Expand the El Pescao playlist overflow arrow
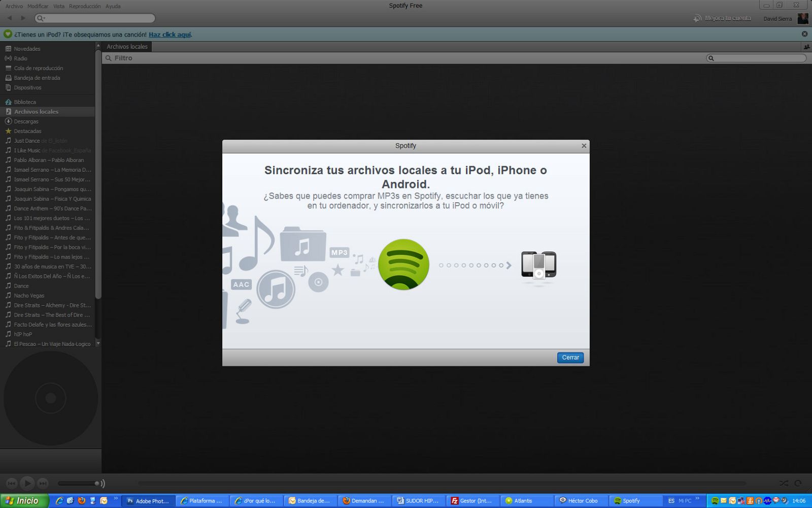This screenshot has width=812, height=508. [x=98, y=343]
